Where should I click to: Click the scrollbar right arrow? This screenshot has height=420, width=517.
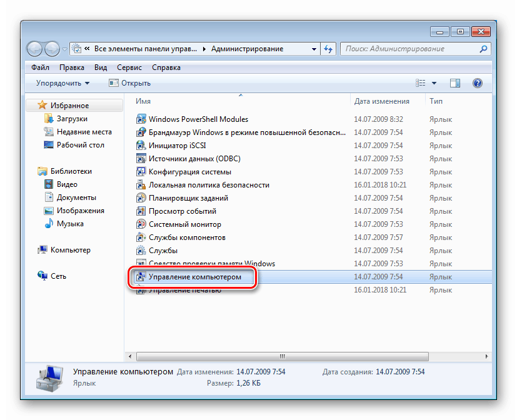coord(486,356)
